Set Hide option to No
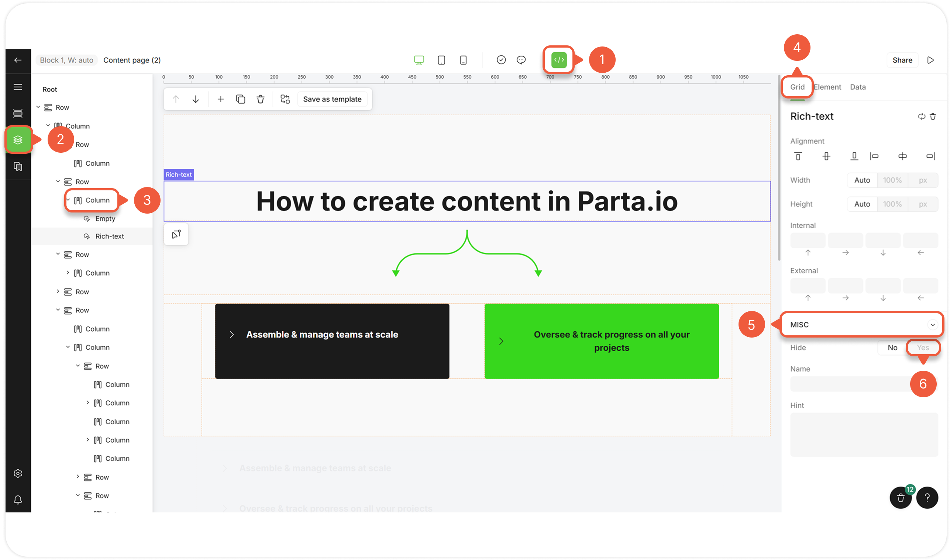 [892, 348]
